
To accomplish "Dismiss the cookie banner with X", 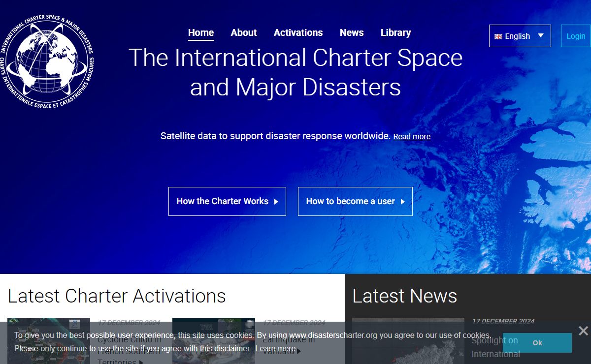I will [x=583, y=331].
